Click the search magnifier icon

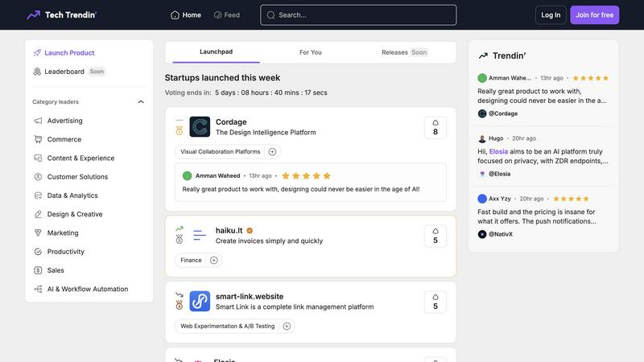click(x=270, y=15)
